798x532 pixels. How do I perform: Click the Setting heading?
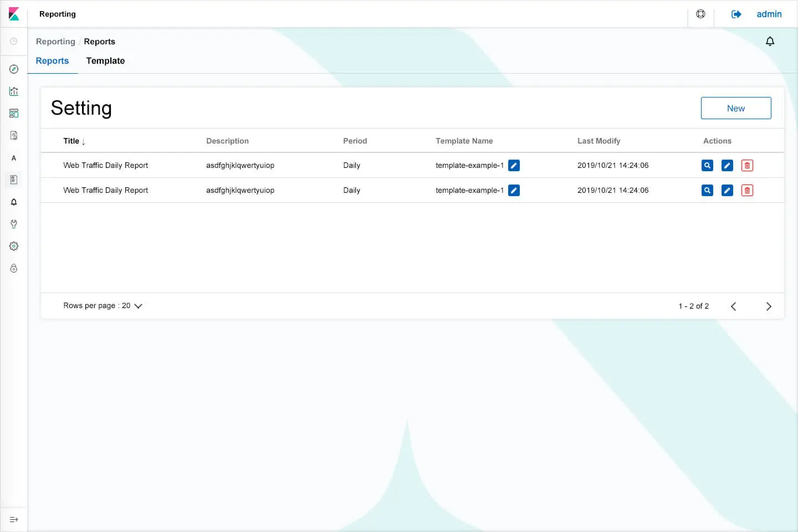[x=81, y=108]
